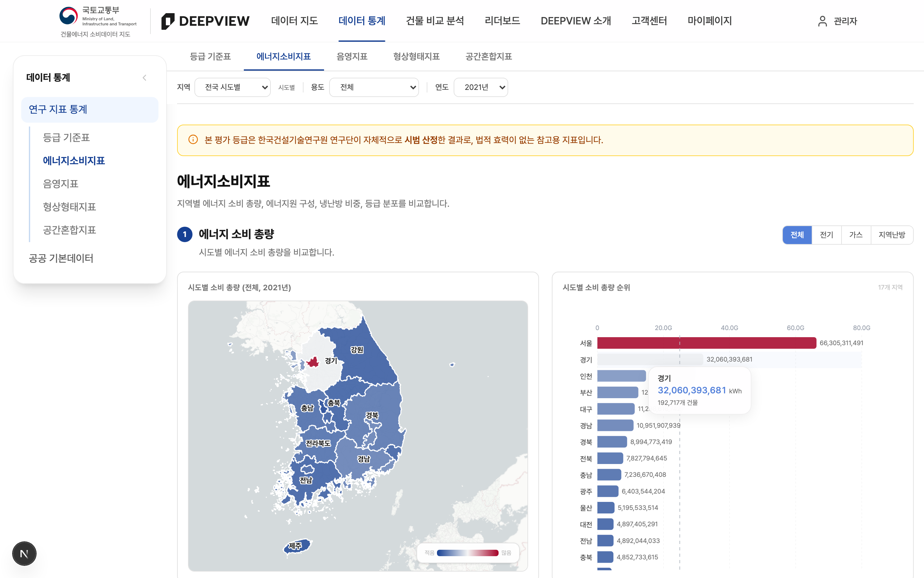The width and height of the screenshot is (924, 578).
Task: Select 전체 energy type filter
Action: click(797, 235)
